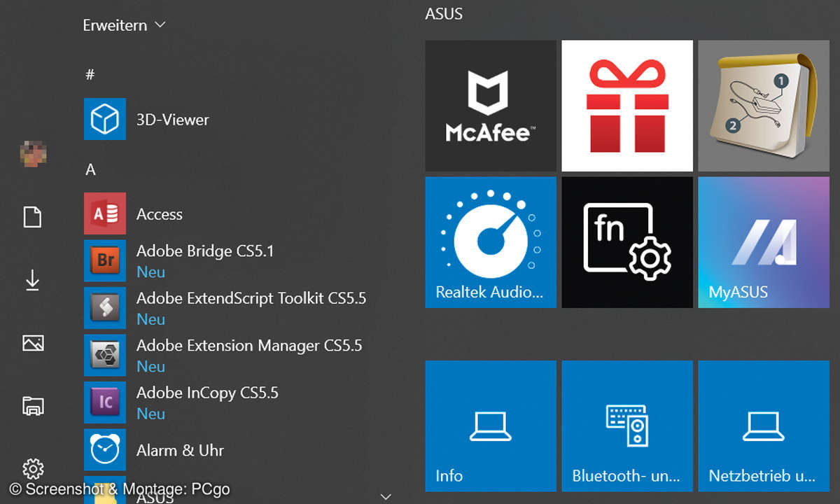Click the user account avatar

(33, 153)
